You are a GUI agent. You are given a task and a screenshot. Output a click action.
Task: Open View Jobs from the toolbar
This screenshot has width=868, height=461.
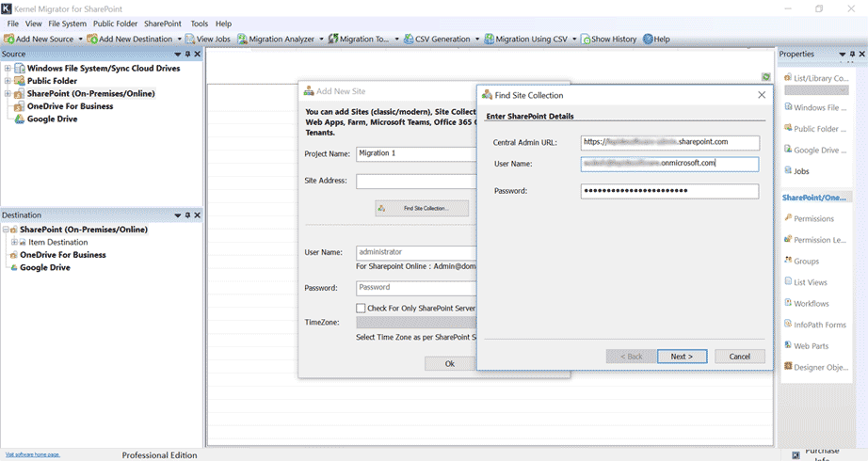point(208,40)
